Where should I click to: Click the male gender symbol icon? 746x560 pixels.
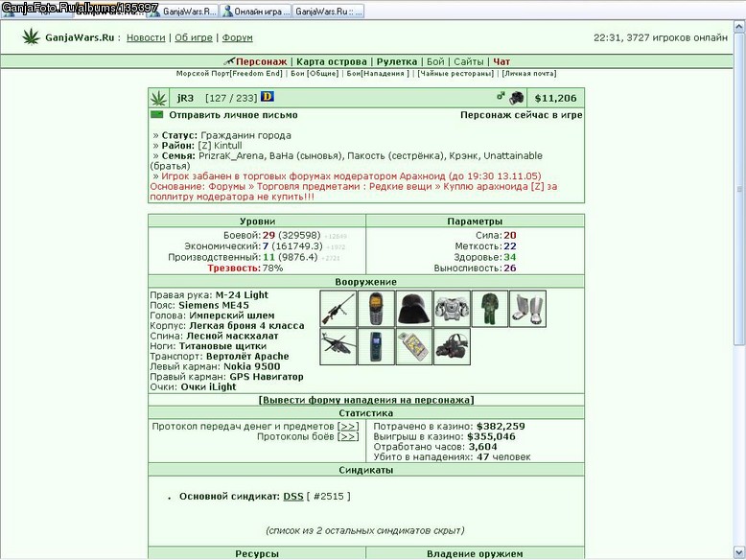[501, 96]
